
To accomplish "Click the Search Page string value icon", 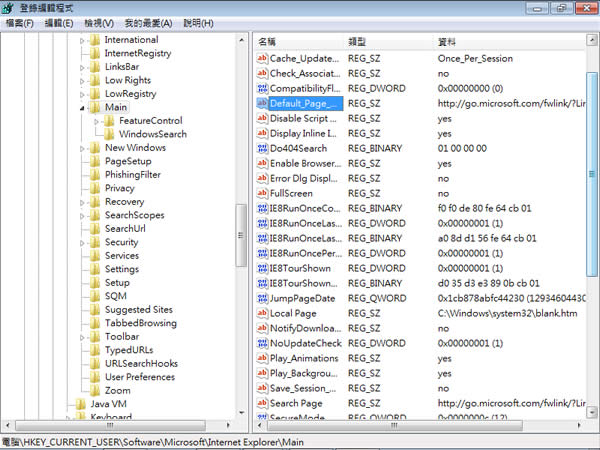I will pyautogui.click(x=262, y=403).
